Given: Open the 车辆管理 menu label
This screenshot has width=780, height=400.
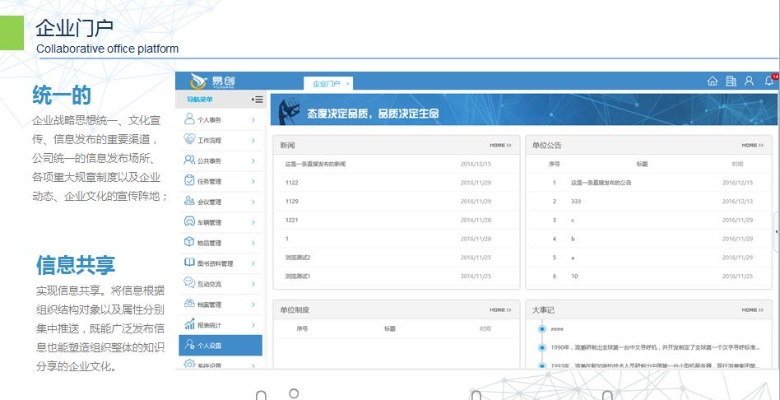Looking at the screenshot, I should click(209, 223).
